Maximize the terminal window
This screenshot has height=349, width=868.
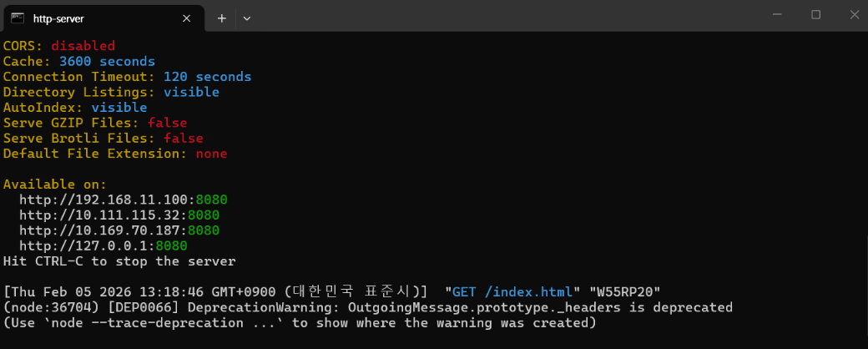pyautogui.click(x=815, y=15)
